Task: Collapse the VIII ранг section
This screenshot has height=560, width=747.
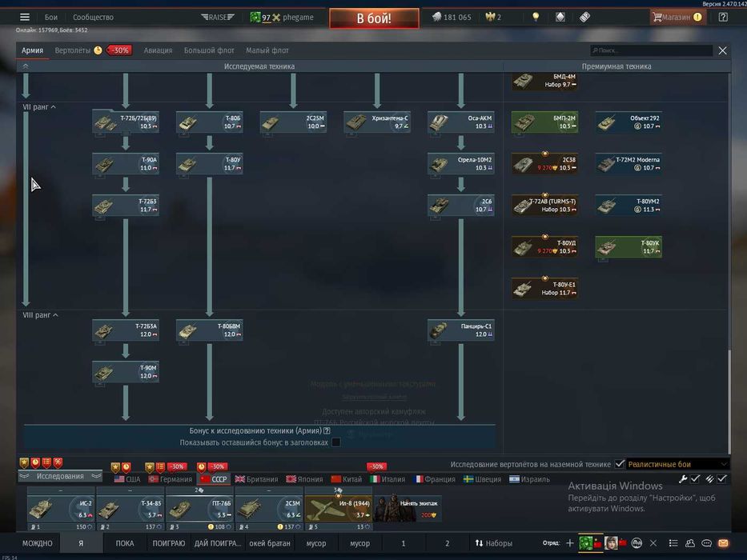Action: [41, 315]
